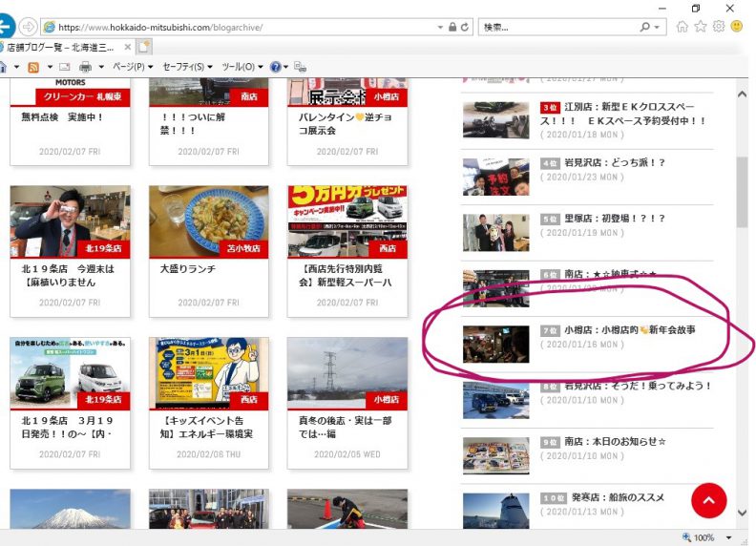Image resolution: width=756 pixels, height=546 pixels.
Task: Open post 北19条店 今週末は【麻植いりません
Action: (x=69, y=276)
